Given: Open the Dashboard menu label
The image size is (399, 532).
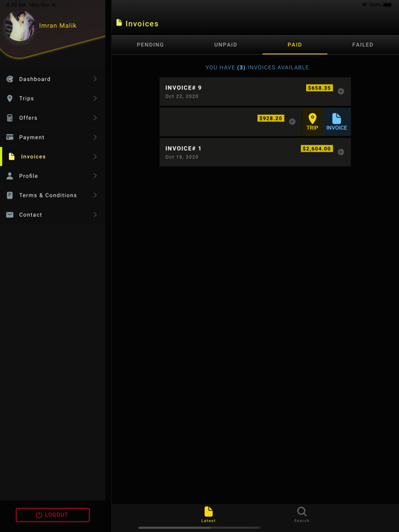Looking at the screenshot, I should pos(35,79).
